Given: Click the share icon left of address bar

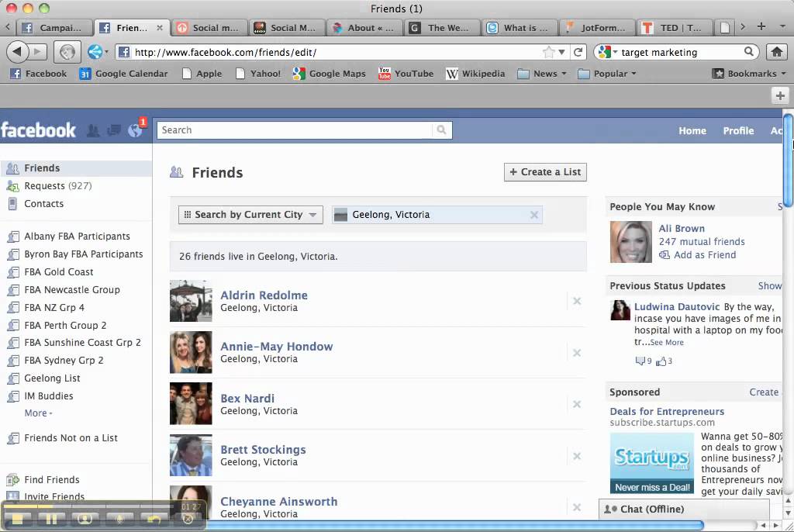Looking at the screenshot, I should (x=95, y=52).
